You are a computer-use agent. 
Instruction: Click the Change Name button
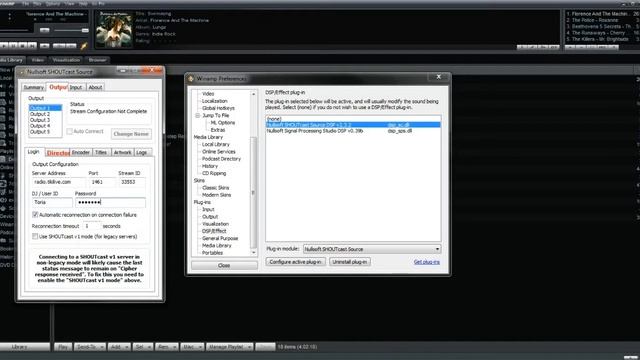tap(131, 134)
